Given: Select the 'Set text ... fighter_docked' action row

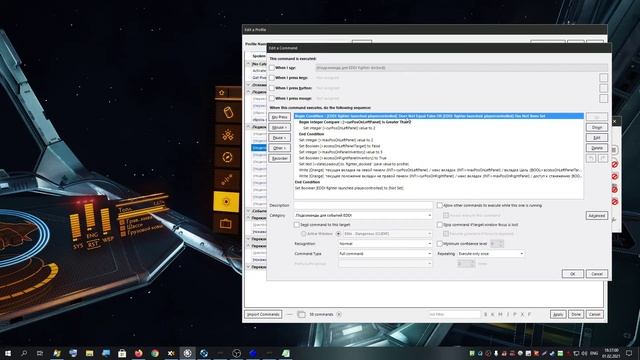Looking at the screenshot, I should [x=439, y=164].
